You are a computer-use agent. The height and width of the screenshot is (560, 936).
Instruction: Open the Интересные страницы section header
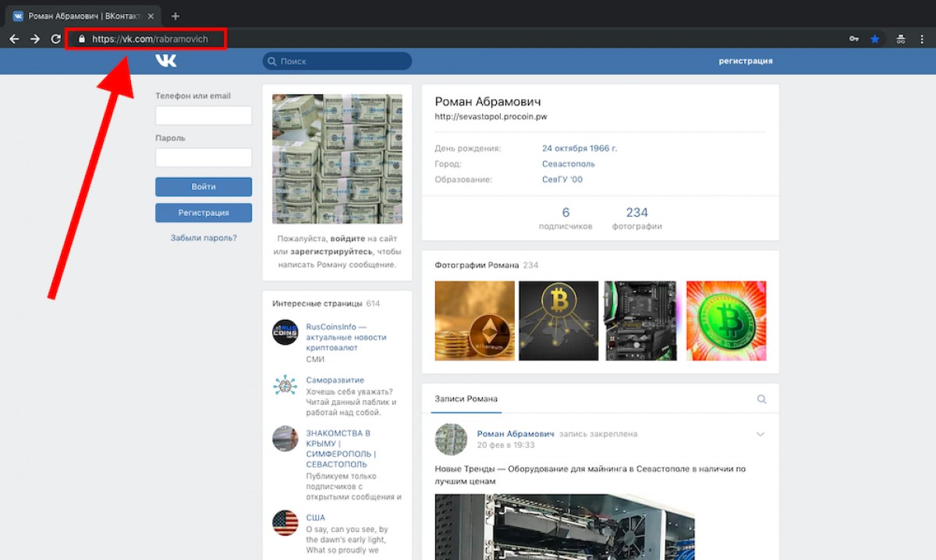[326, 303]
